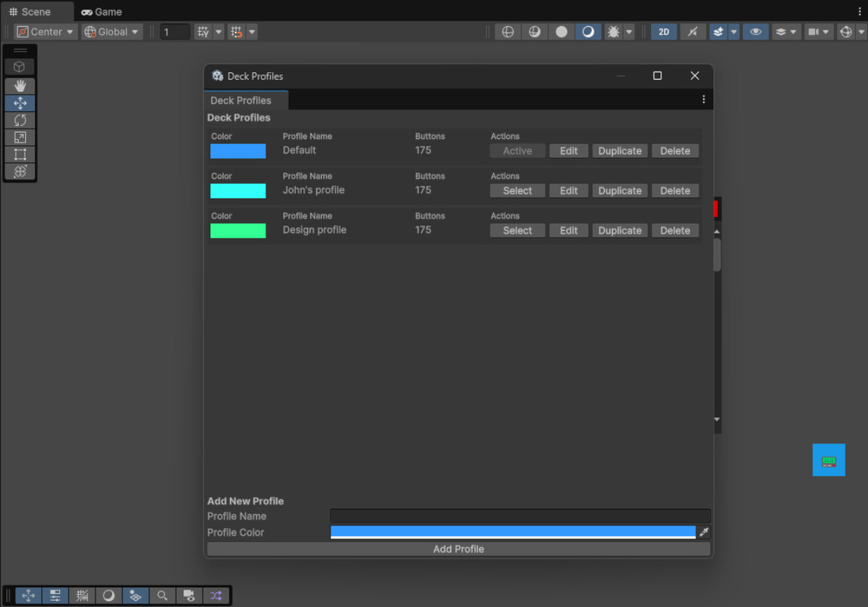Image resolution: width=868 pixels, height=607 pixels.
Task: Duplicate John's profile
Action: (x=619, y=190)
